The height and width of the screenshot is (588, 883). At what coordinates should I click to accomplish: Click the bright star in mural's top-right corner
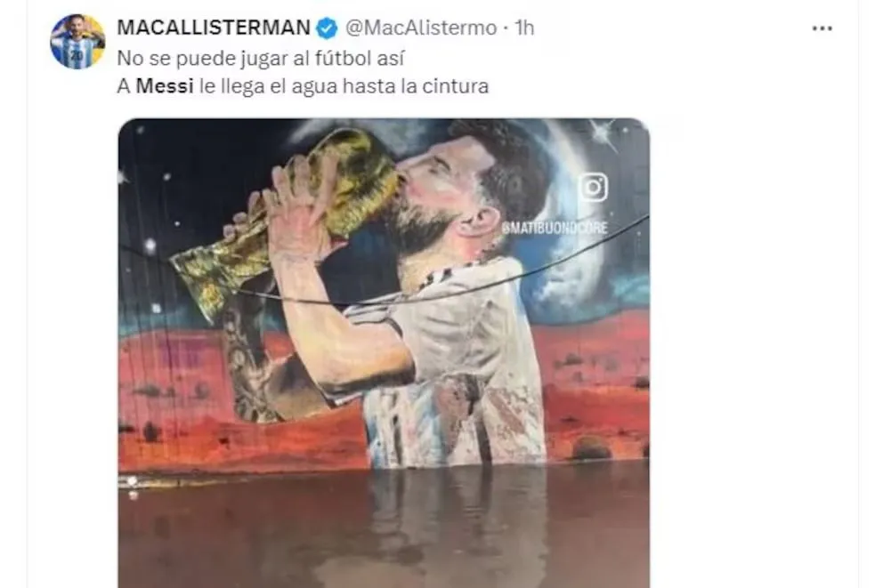(604, 134)
